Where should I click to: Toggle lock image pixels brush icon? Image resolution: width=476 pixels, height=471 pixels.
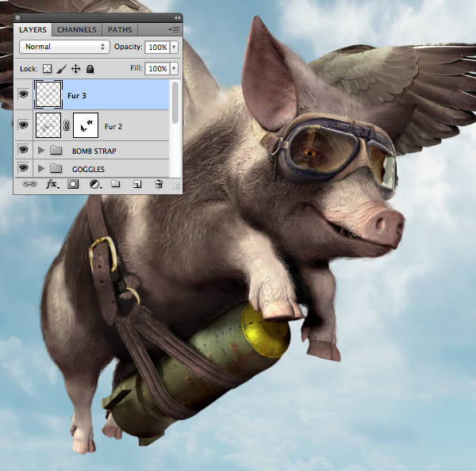[61, 69]
